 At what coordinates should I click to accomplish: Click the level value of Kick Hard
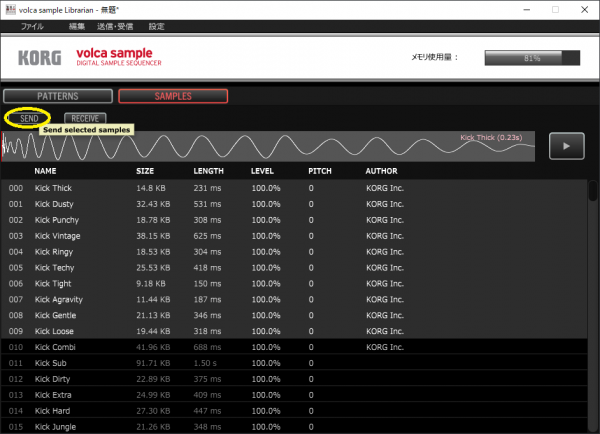pyautogui.click(x=266, y=411)
